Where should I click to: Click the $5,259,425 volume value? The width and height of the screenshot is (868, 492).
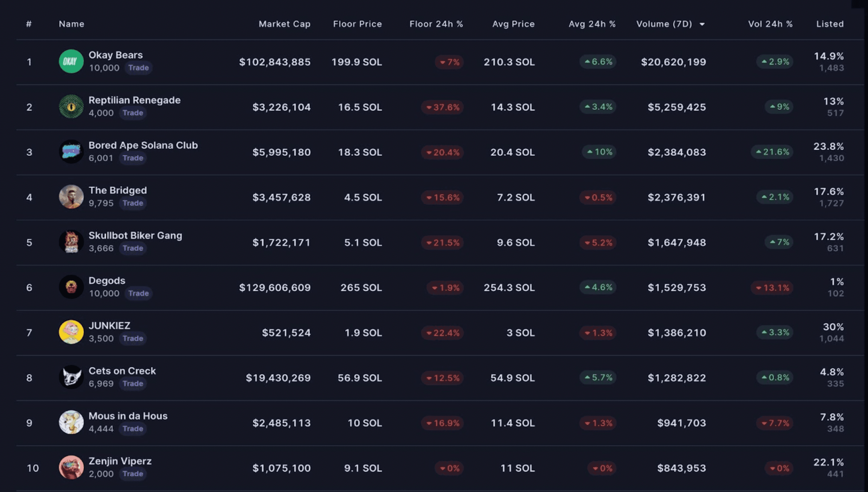[677, 107]
